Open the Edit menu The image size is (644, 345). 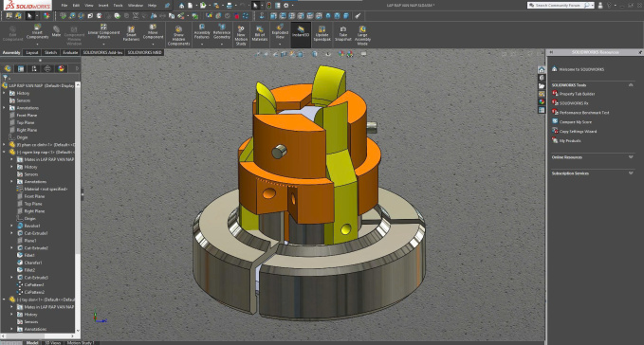pos(77,6)
